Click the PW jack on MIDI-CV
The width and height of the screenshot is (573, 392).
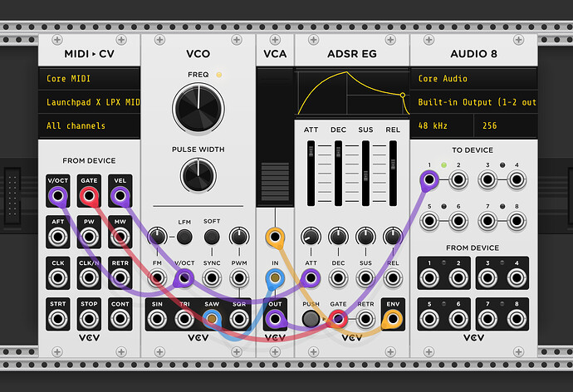coord(89,237)
